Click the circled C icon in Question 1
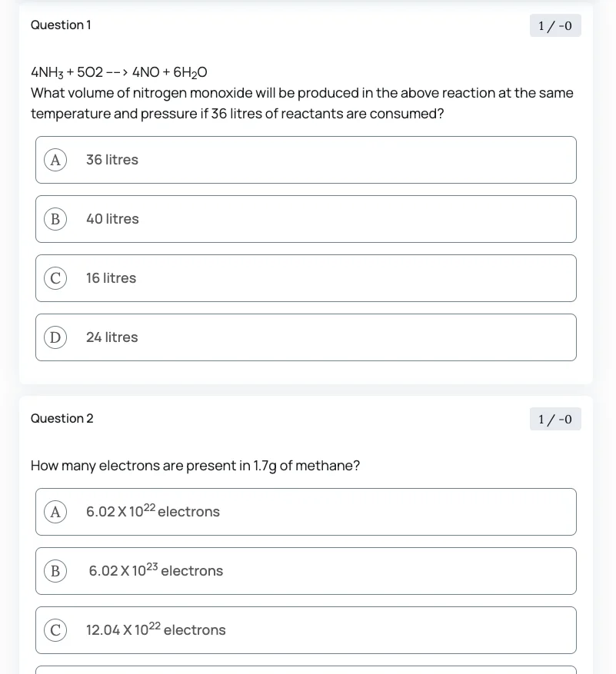Screen dimensions: 616x674 click(55, 277)
